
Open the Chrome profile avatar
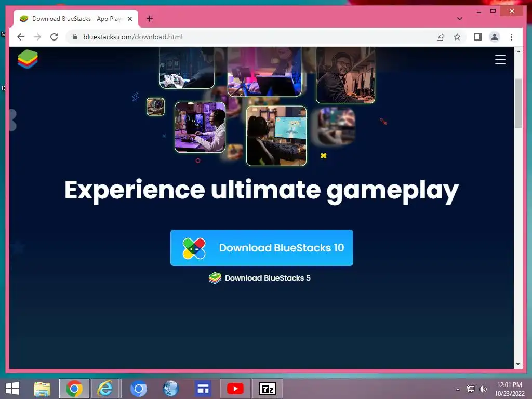(495, 37)
